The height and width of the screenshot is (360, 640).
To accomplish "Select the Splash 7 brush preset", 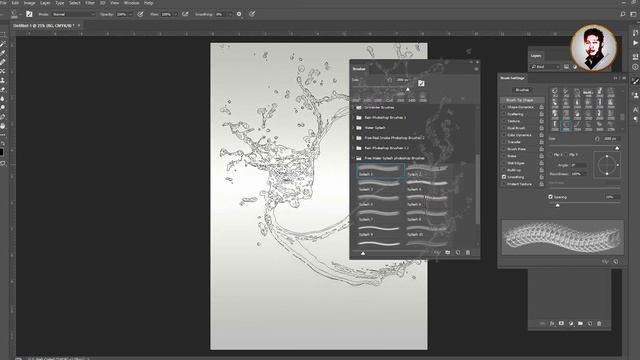I will pyautogui.click(x=380, y=216).
